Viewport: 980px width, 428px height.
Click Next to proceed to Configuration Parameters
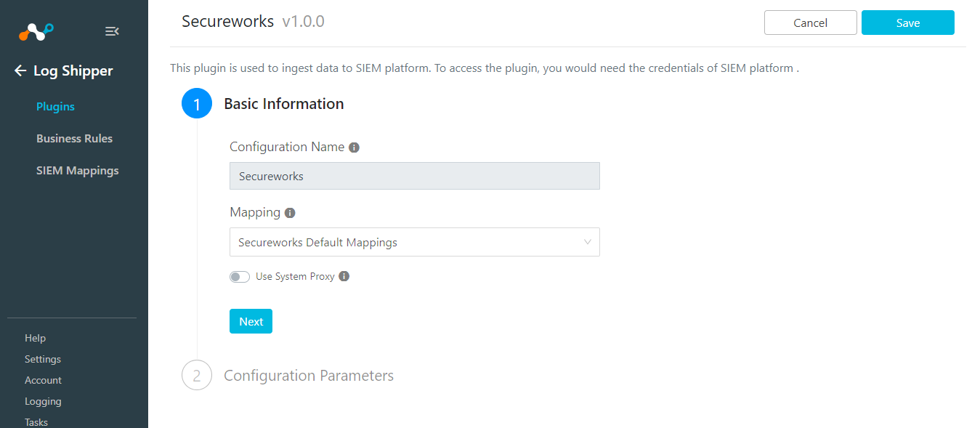tap(251, 320)
